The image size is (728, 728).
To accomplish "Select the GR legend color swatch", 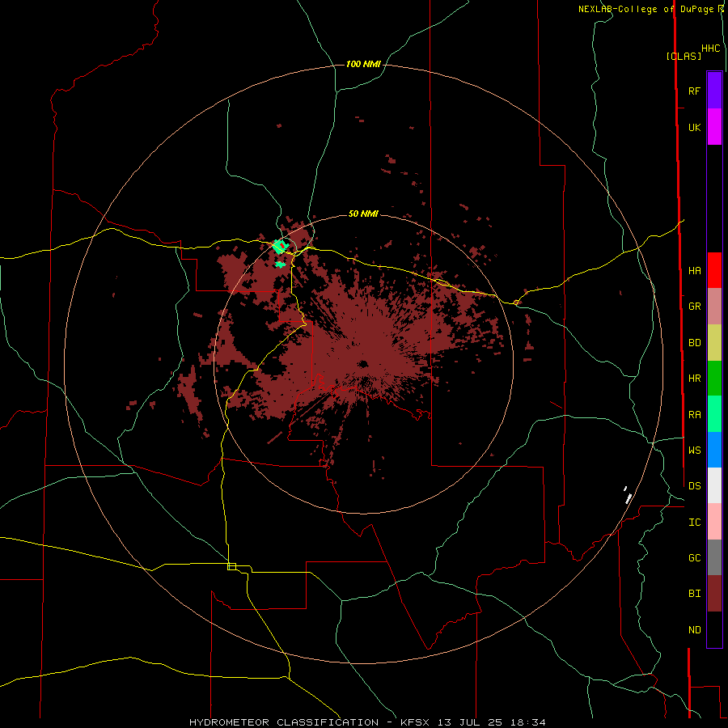I will point(714,307).
